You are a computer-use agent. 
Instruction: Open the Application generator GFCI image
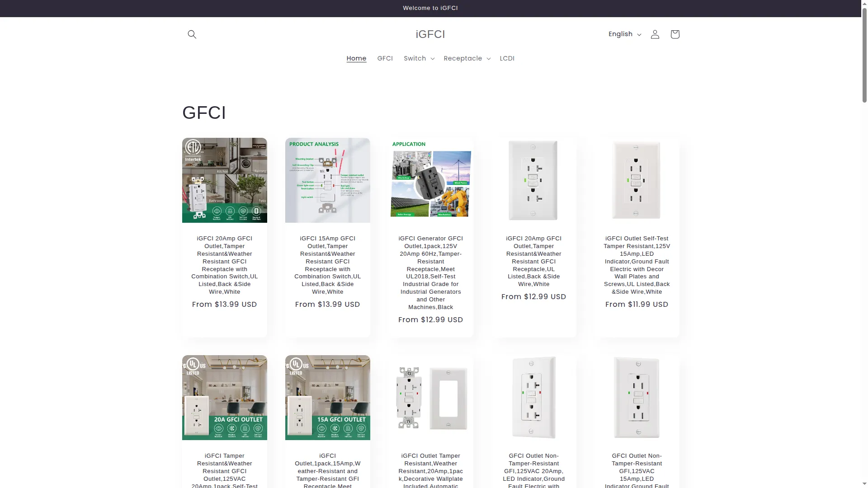[430, 180]
